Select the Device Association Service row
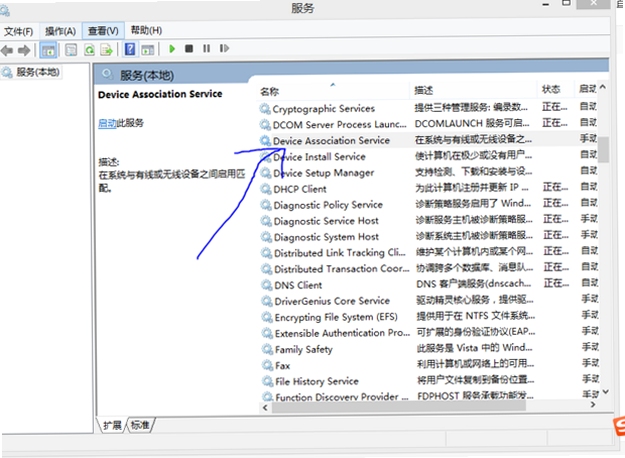The width and height of the screenshot is (625, 458). (x=428, y=140)
